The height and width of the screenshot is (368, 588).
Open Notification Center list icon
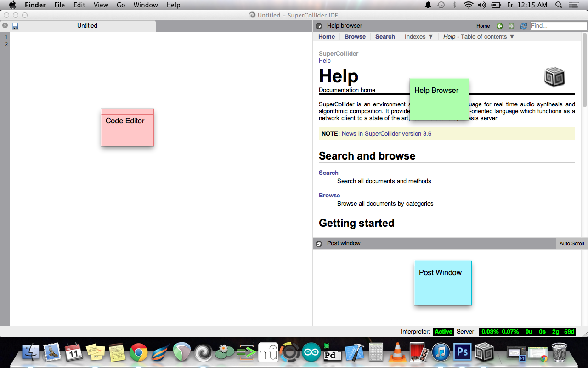573,5
